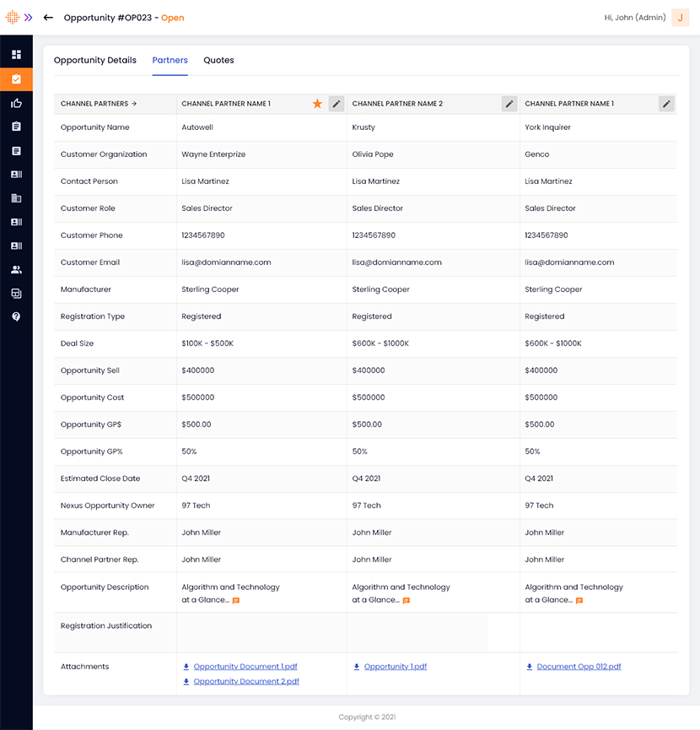The height and width of the screenshot is (730, 700).
Task: Open the help question mark icon
Action: tap(16, 316)
